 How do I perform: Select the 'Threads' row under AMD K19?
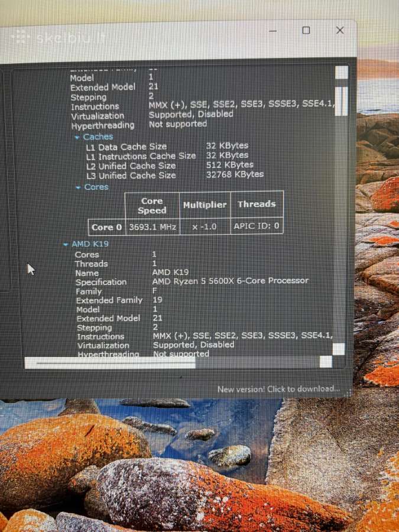(x=116, y=264)
